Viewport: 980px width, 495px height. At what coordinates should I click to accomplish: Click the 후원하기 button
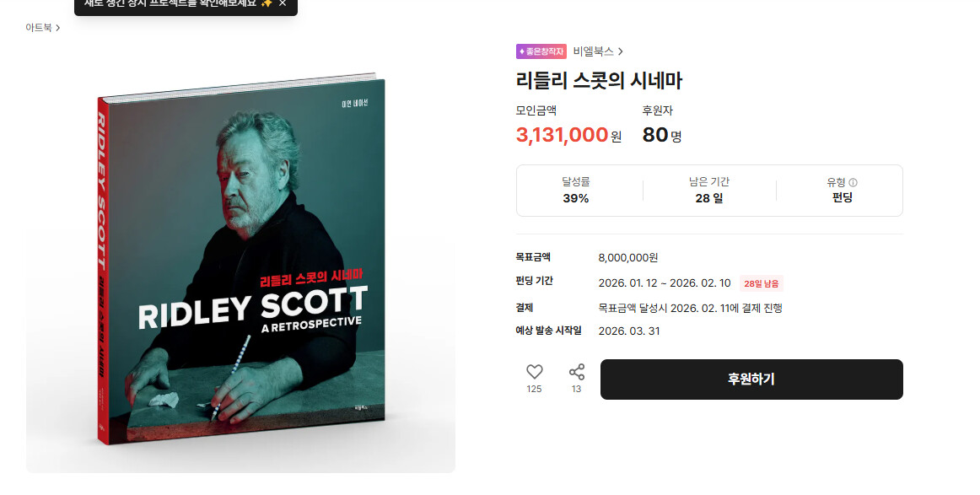pos(751,379)
